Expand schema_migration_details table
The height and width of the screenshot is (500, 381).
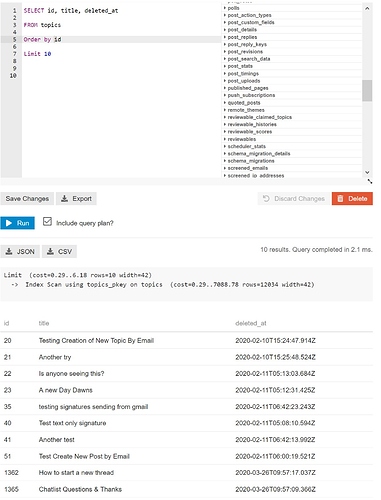257,154
